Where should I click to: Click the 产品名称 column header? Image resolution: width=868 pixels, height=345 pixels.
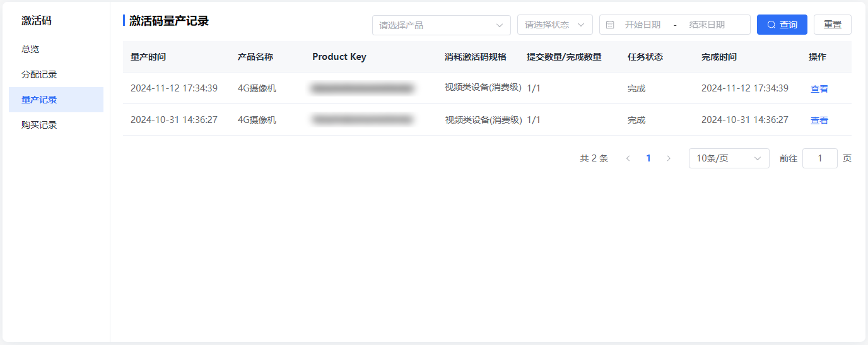tap(255, 57)
